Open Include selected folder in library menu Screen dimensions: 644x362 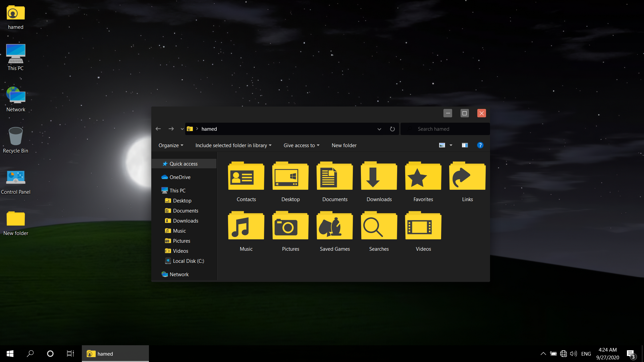click(233, 145)
